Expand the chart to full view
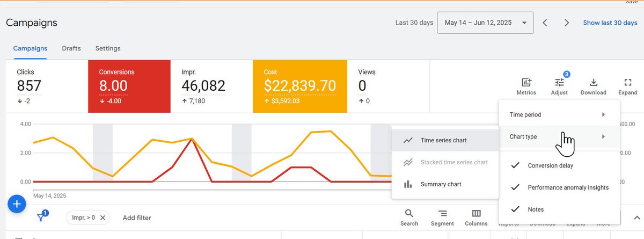 coord(627,86)
